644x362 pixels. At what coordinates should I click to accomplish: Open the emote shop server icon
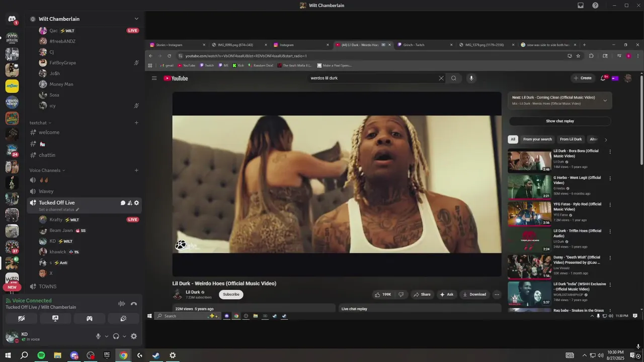pyautogui.click(x=12, y=102)
